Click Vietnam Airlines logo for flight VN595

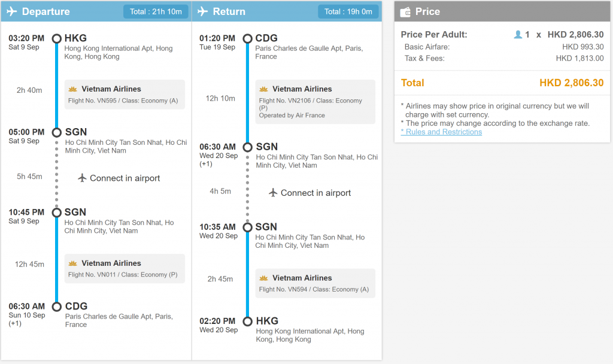[72, 89]
